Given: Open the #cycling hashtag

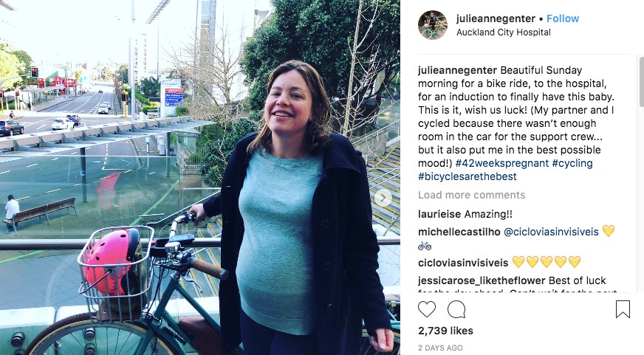Looking at the screenshot, I should pos(572,163).
